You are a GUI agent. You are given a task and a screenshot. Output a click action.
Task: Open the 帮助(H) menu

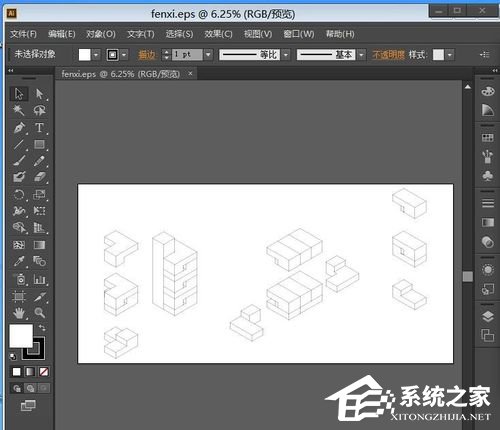(x=340, y=34)
